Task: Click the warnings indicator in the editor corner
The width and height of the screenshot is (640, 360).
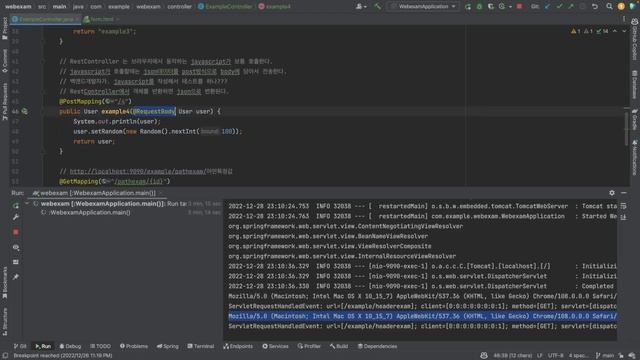Action: pyautogui.click(x=590, y=31)
